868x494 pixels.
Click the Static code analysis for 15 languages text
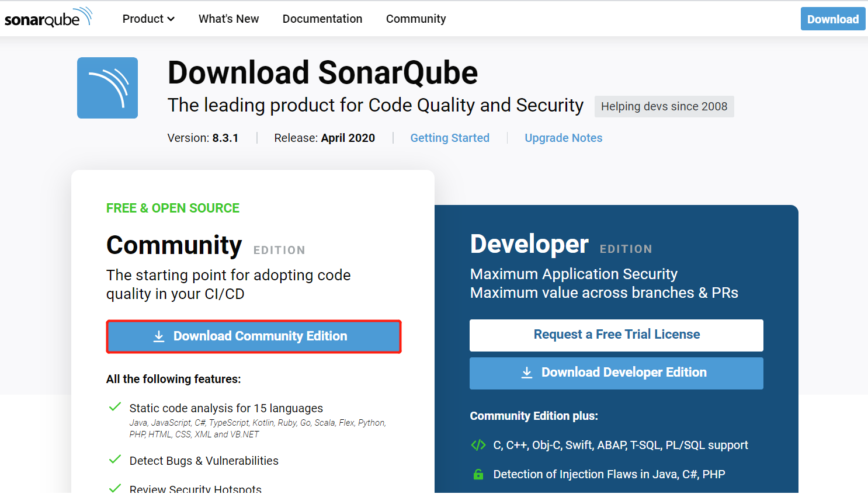point(226,408)
